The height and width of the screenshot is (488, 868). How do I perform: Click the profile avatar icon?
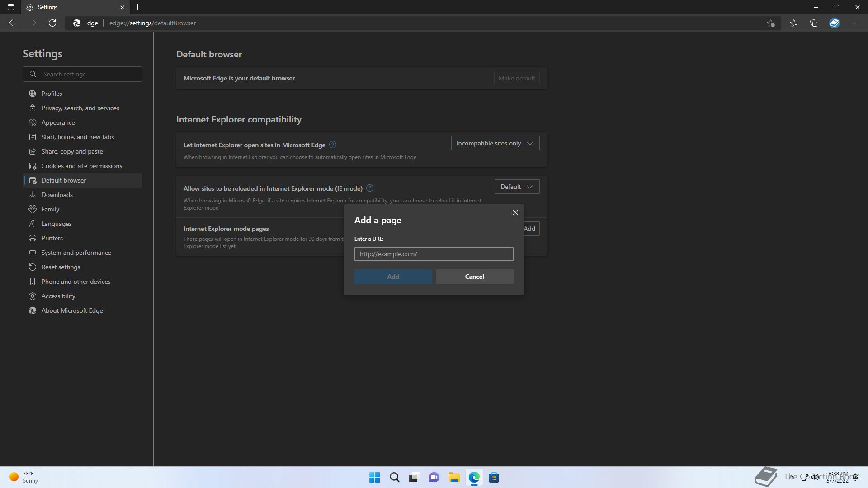tap(835, 23)
